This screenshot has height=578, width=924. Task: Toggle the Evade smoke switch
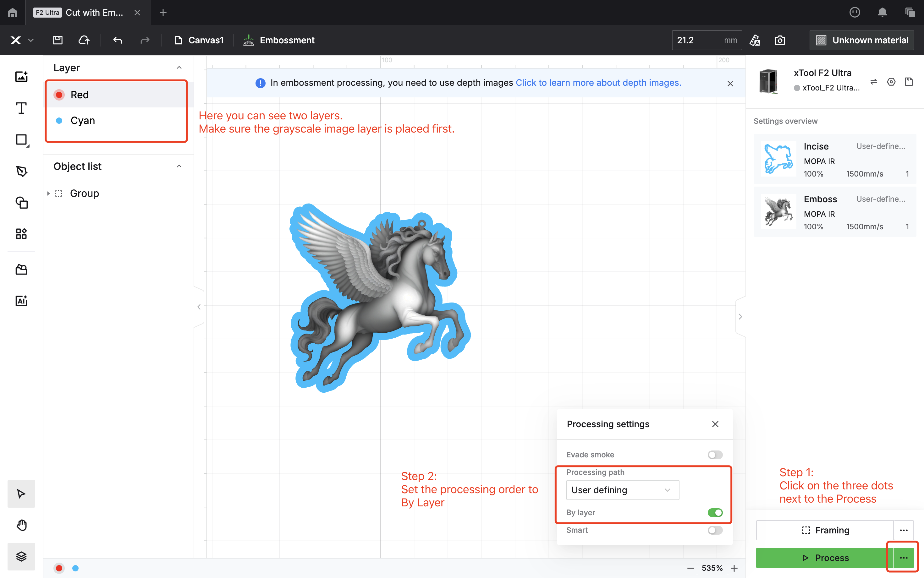click(x=715, y=455)
